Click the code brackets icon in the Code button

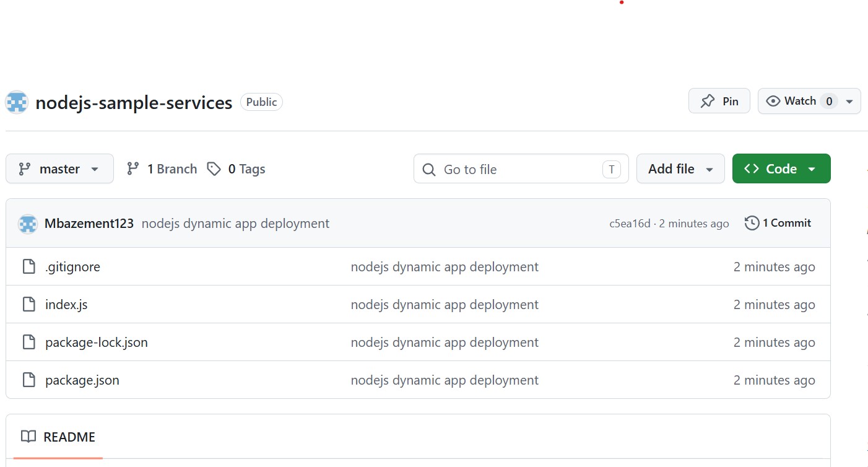tap(752, 168)
